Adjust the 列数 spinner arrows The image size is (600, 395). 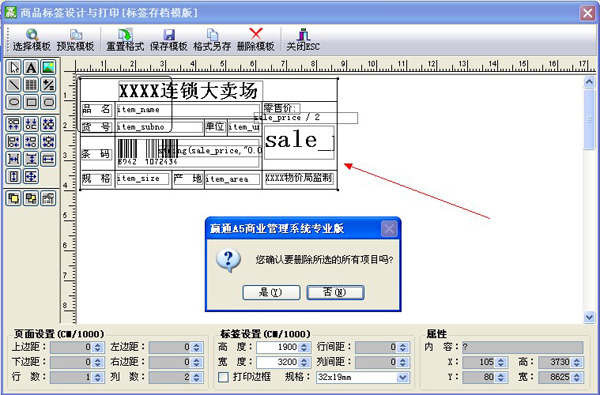(x=196, y=377)
